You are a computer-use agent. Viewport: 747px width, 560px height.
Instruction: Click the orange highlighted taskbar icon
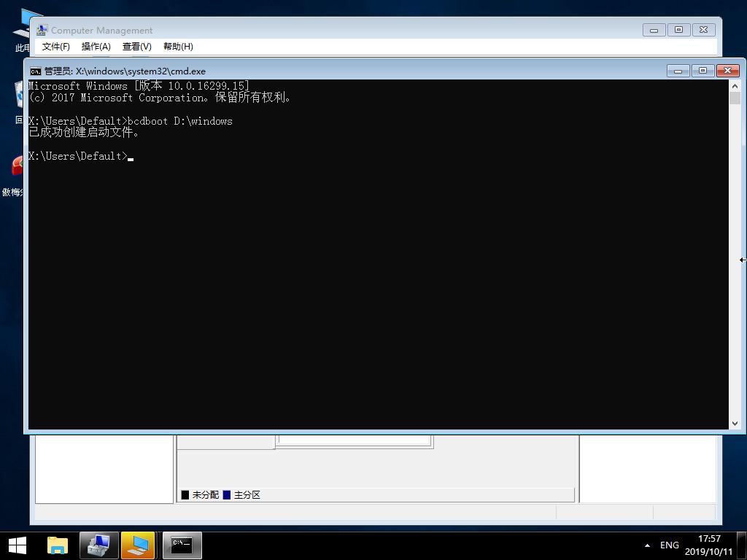[138, 545]
